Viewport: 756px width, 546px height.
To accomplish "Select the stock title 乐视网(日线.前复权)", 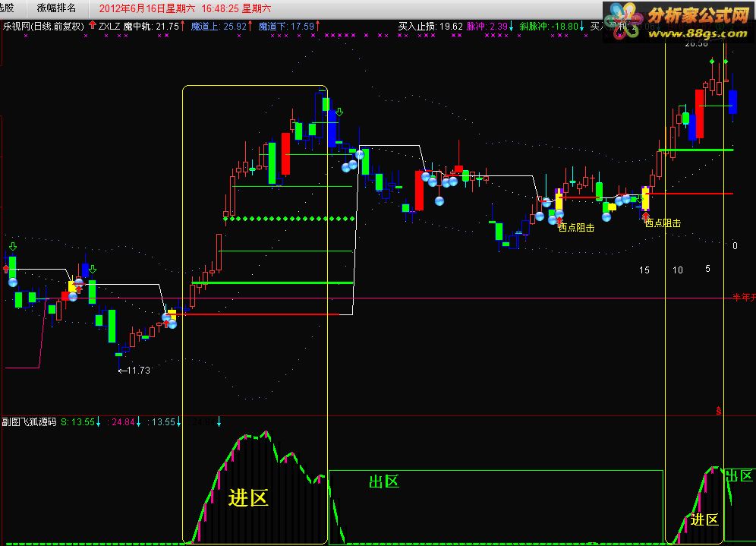I will [43, 26].
